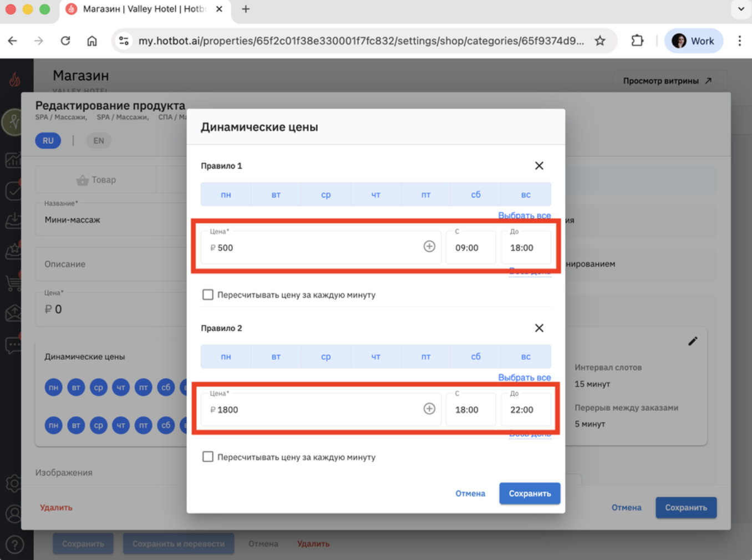Check per-minute recalculation box under Правило 1
This screenshot has height=560, width=752.
[x=208, y=294]
